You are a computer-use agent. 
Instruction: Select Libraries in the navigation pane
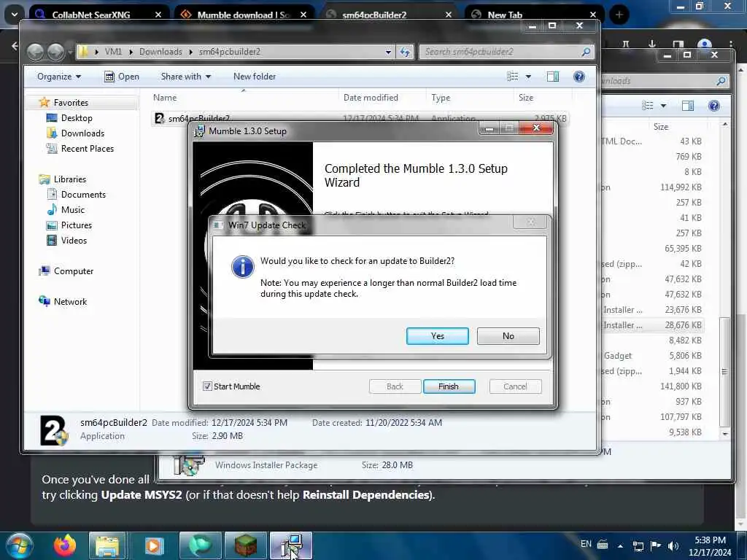(69, 179)
